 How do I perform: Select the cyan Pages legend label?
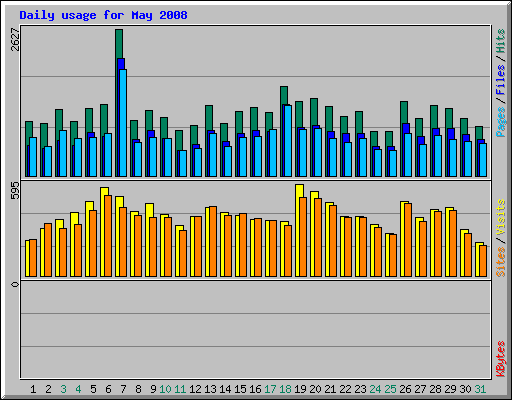pos(500,122)
